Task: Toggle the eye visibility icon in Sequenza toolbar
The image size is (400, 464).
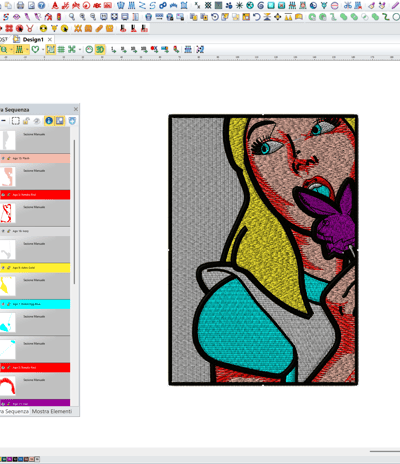Action: pos(37,121)
